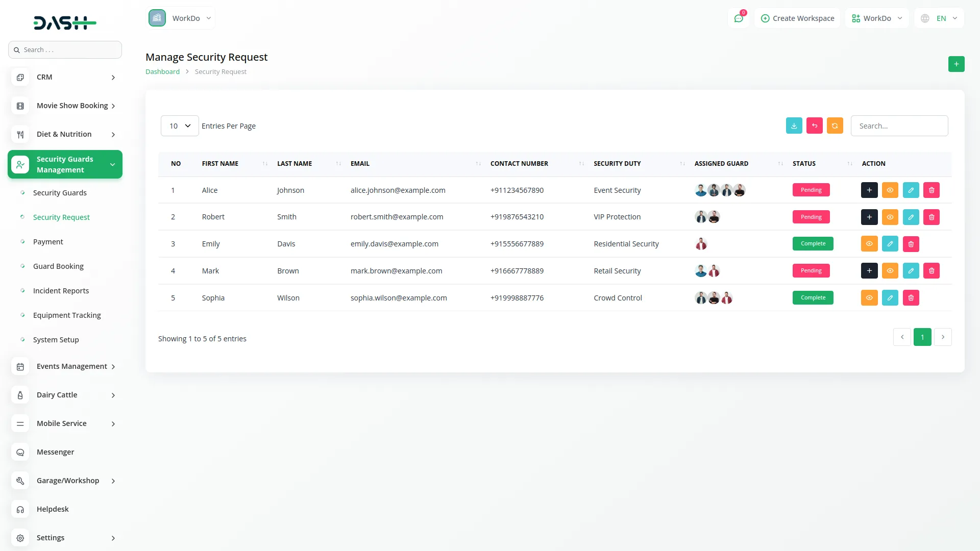Follow the Dashboard breadcrumb link
Viewport: 980px width, 551px height.
point(162,72)
